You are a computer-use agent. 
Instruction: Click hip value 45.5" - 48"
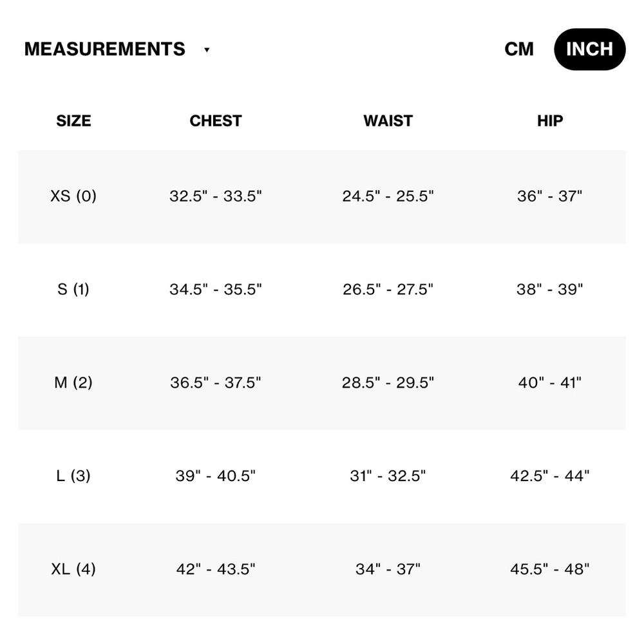click(550, 569)
